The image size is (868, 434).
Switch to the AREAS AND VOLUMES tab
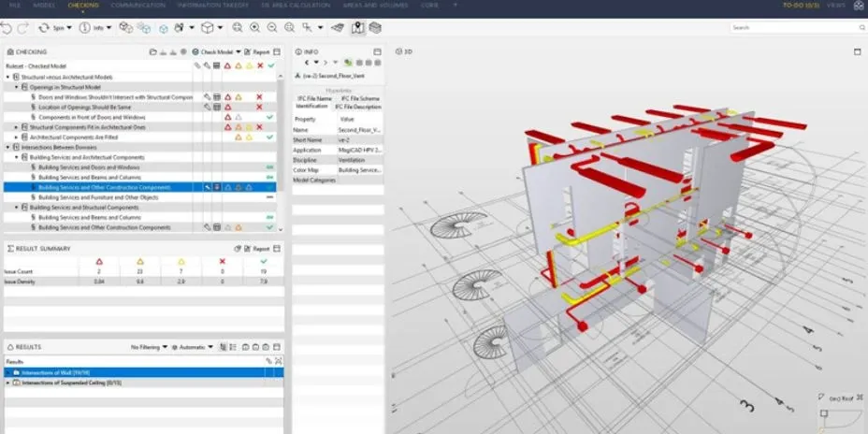click(375, 5)
